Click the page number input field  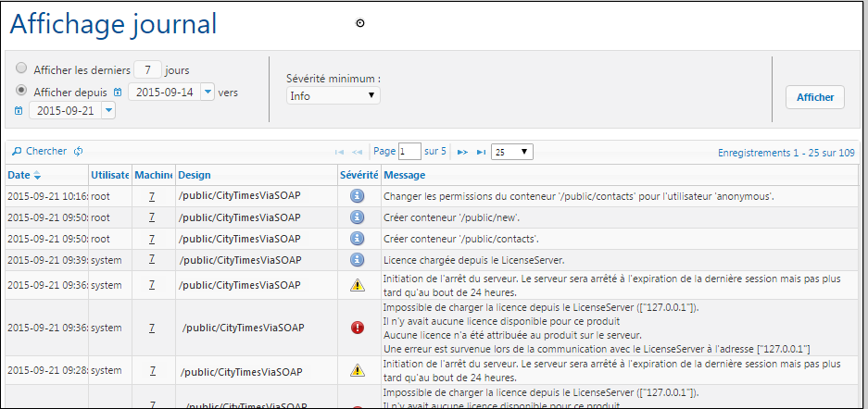pyautogui.click(x=409, y=152)
